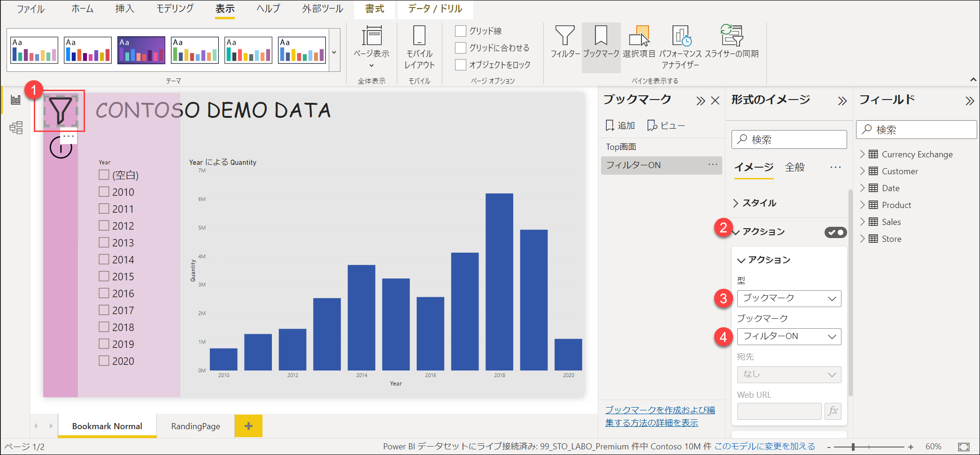Viewport: 980px width, 455px height.
Task: Switch to the 書式 ribbon tab
Action: coord(374,9)
